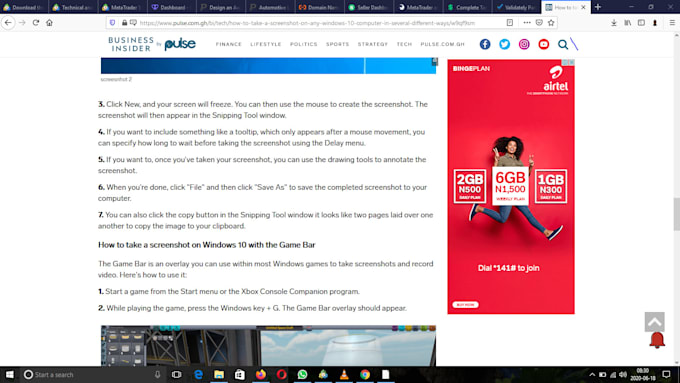Save page to Pocket
Viewport: 680px width, 383px height.
click(x=539, y=23)
